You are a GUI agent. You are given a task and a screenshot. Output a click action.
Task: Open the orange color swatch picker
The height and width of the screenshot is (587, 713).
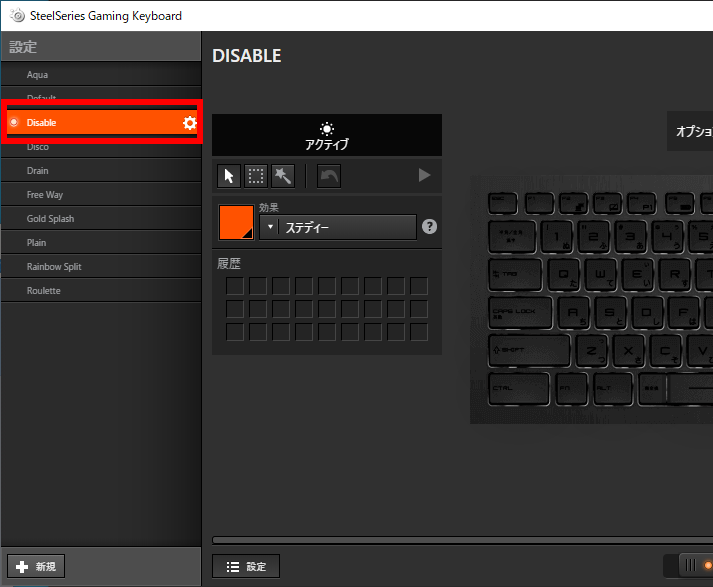point(236,222)
